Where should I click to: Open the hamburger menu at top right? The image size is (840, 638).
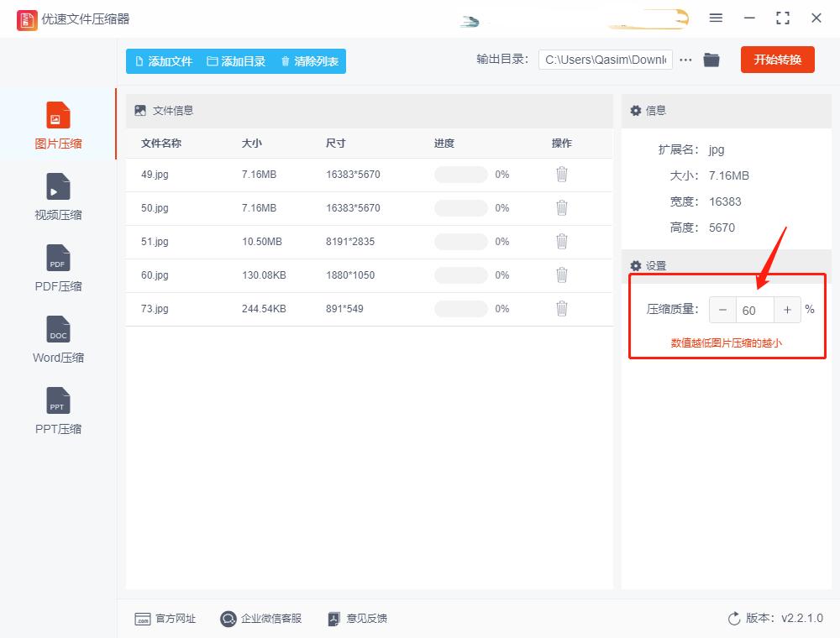(717, 18)
